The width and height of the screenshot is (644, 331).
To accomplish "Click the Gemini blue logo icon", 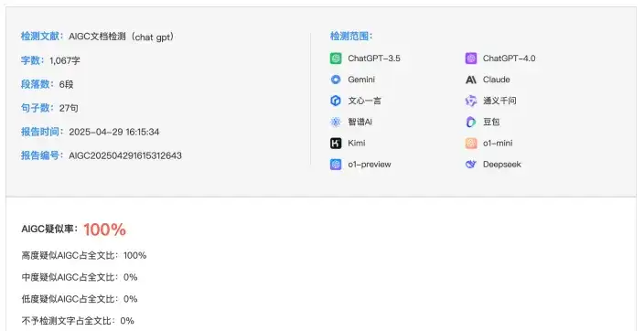I will pyautogui.click(x=336, y=80).
